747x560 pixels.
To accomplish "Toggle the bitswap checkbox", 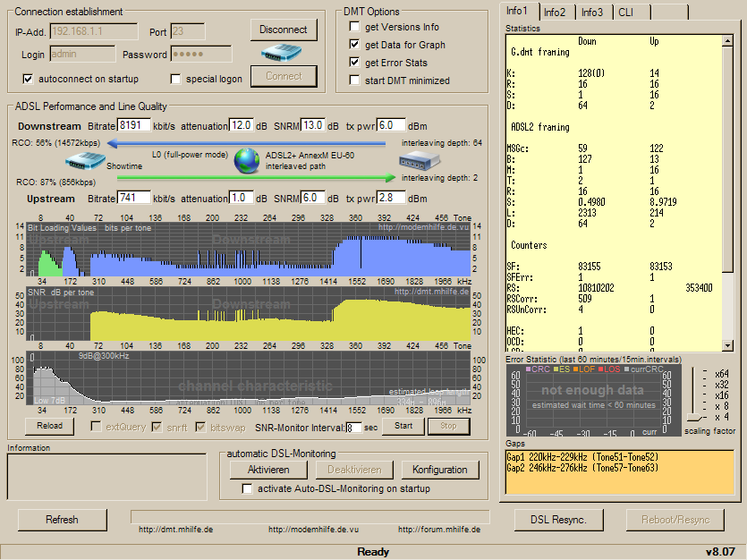I will [x=200, y=427].
